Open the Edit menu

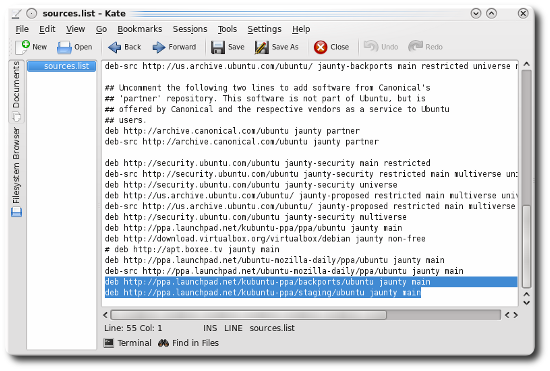pyautogui.click(x=47, y=29)
